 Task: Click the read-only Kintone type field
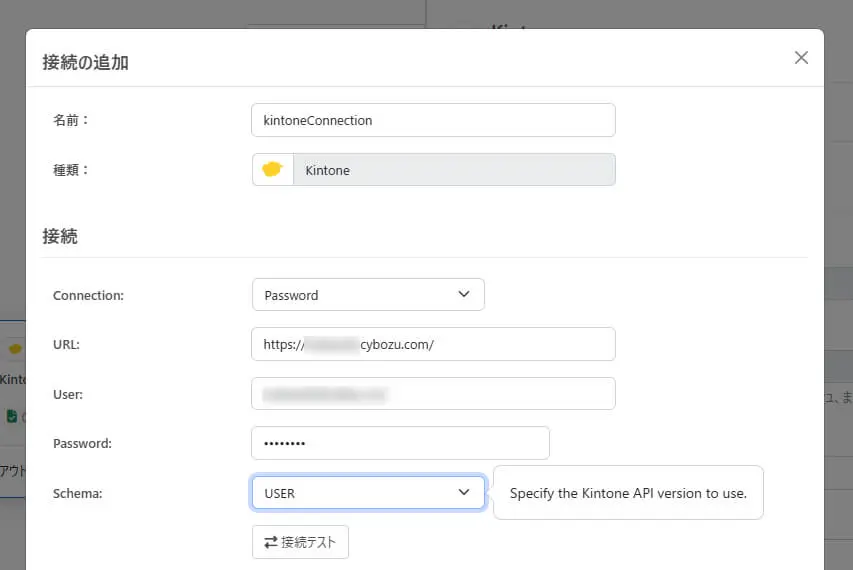(453, 170)
